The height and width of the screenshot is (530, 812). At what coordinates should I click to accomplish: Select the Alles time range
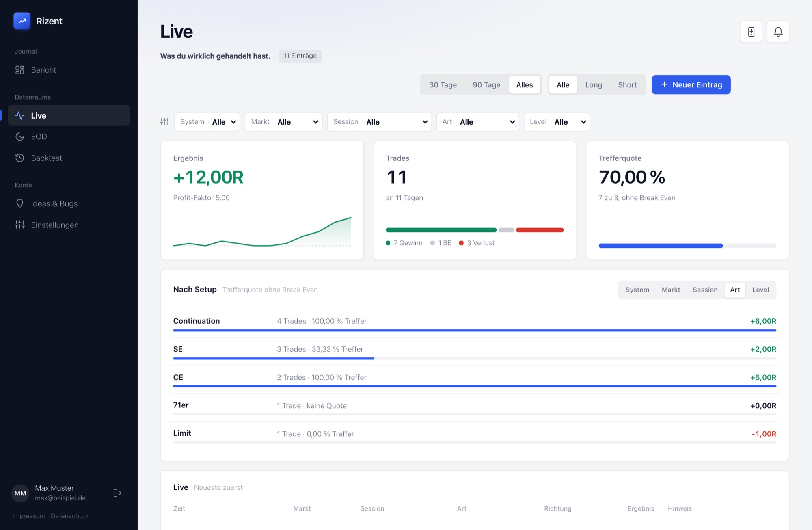click(x=525, y=84)
